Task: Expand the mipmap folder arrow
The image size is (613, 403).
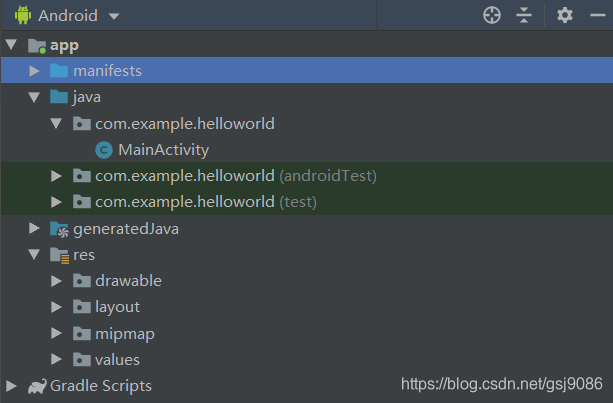Action: click(56, 333)
